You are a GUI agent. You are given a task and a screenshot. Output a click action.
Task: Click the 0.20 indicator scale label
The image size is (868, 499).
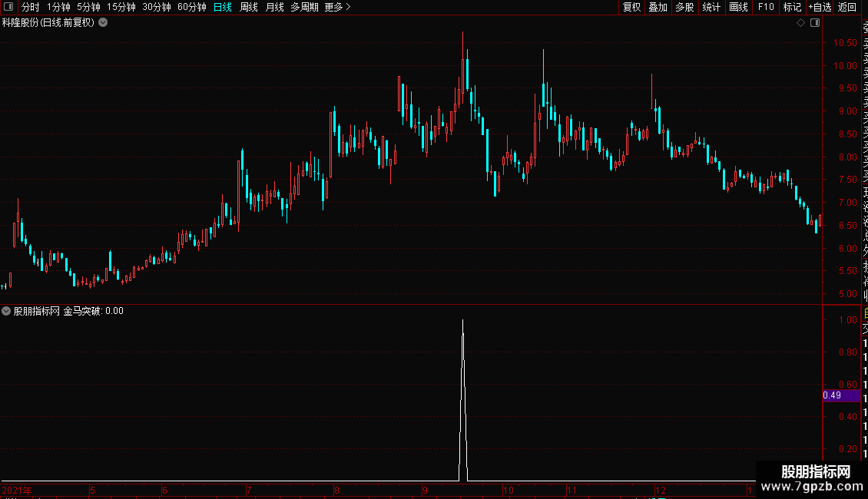(847, 448)
